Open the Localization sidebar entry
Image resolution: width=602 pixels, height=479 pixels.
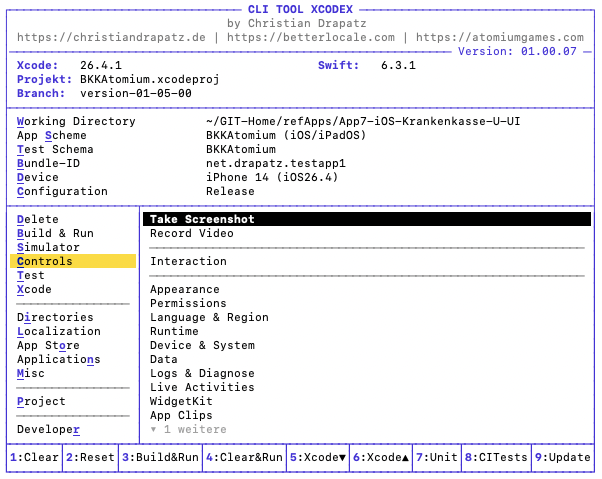tap(59, 331)
